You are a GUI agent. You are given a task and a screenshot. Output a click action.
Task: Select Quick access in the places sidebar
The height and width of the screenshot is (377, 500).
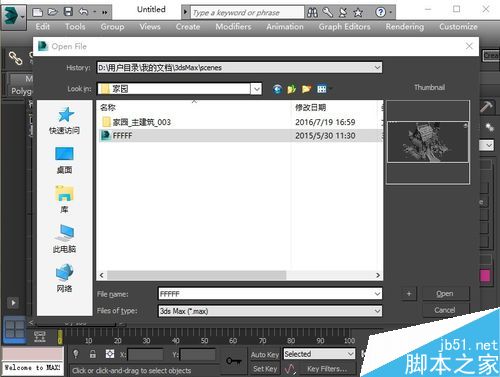point(64,121)
